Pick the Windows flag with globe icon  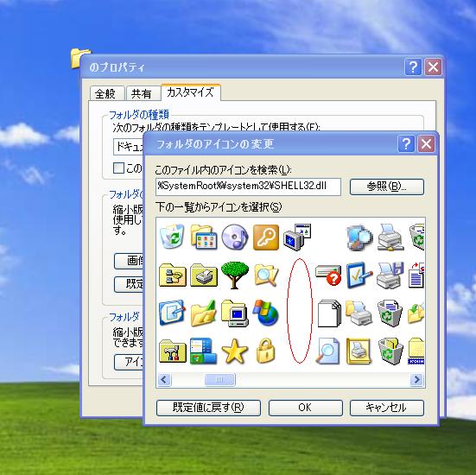pyautogui.click(x=265, y=313)
